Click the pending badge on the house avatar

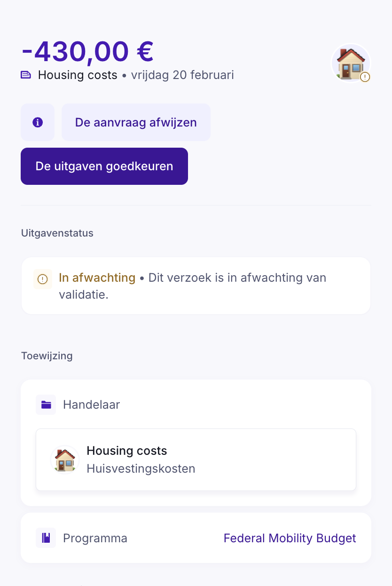pos(365,77)
